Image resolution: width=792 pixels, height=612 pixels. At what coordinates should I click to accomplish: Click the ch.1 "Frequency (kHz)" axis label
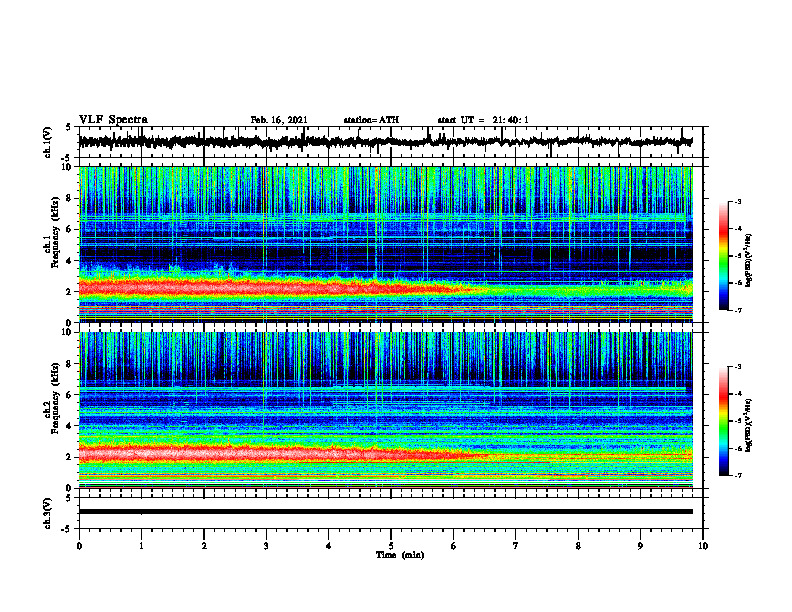(55, 232)
